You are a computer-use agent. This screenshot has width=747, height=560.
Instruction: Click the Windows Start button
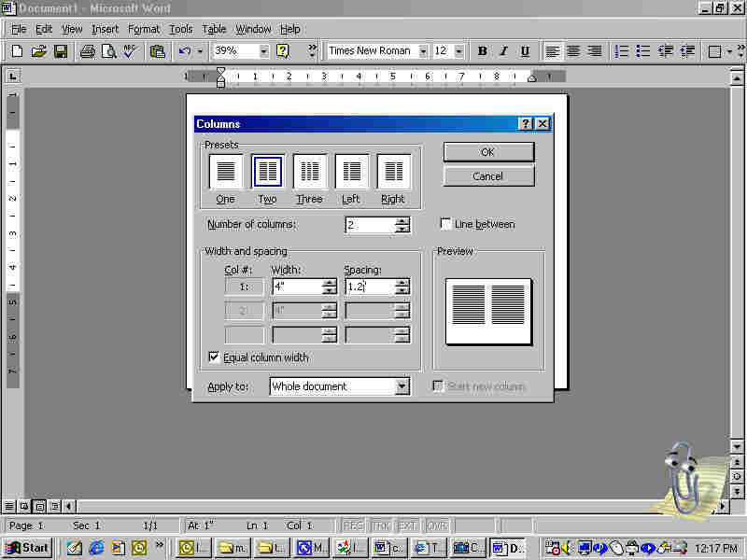[x=27, y=548]
